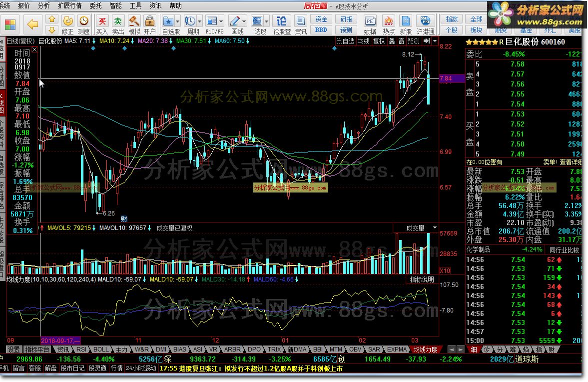The width and height of the screenshot is (588, 382).
Task: Expand the 画线 drawing dropdown arrow
Action: pyautogui.click(x=244, y=21)
